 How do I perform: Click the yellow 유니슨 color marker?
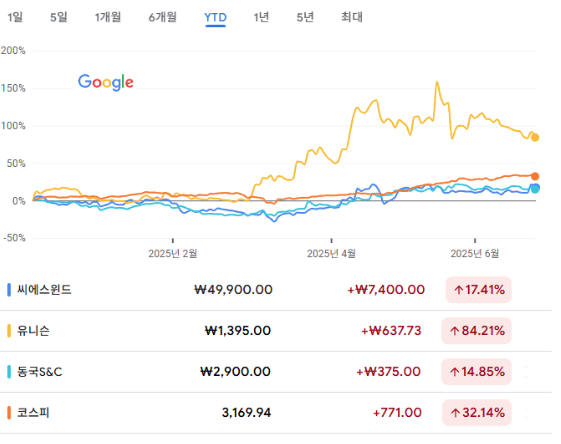tap(9, 331)
